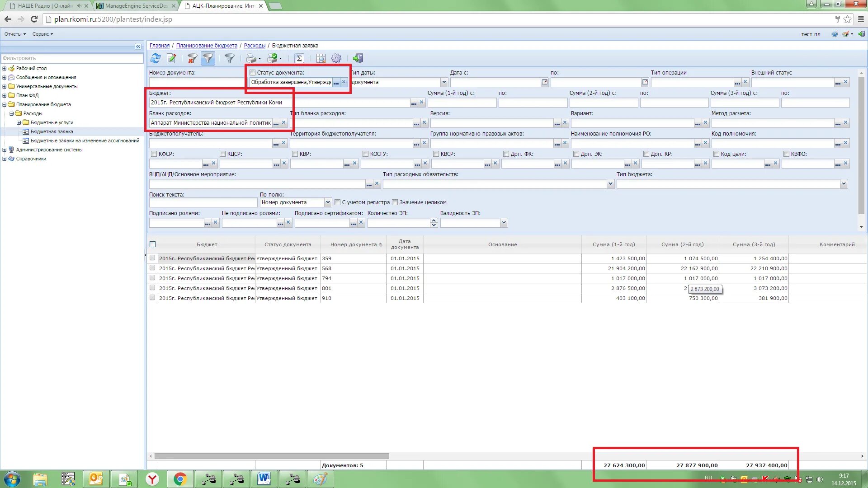Viewport: 868px width, 488px height.
Task: Tick the КФСР checkbox
Action: click(154, 154)
